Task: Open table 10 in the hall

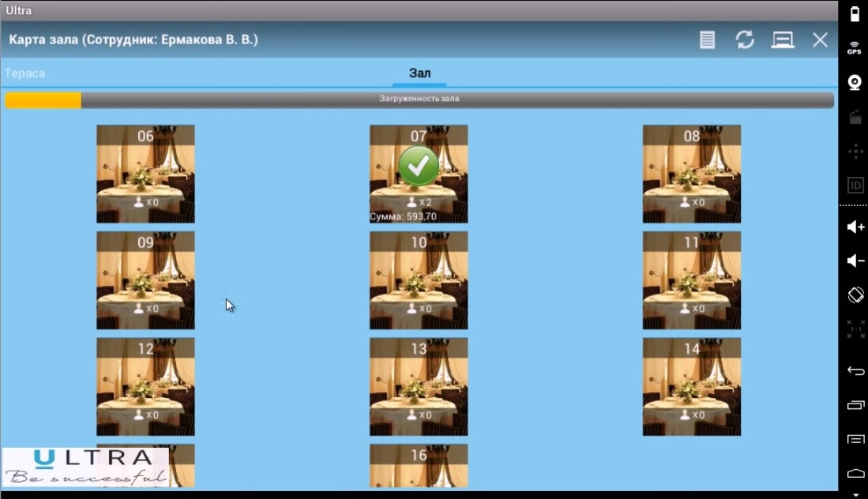Action: pos(419,280)
